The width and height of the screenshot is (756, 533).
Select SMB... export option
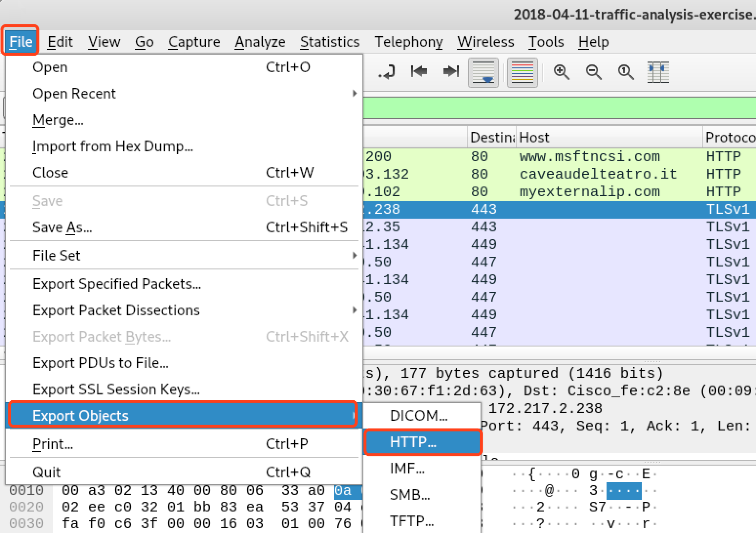(422, 494)
